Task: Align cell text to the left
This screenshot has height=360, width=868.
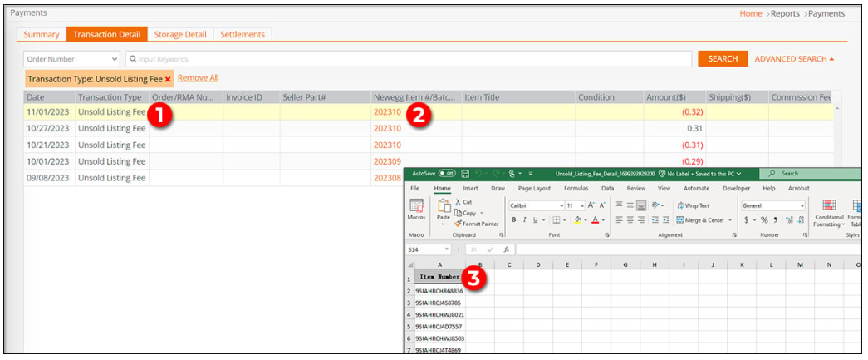Action: click(x=620, y=219)
